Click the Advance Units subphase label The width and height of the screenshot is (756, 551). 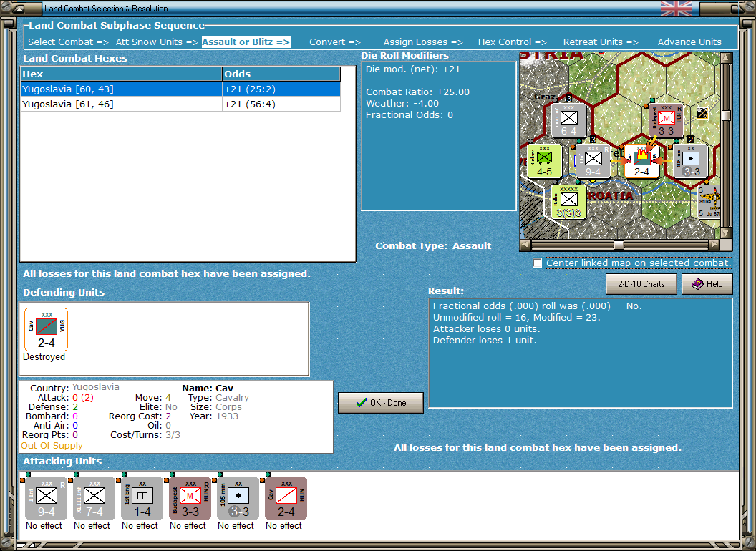pyautogui.click(x=689, y=42)
